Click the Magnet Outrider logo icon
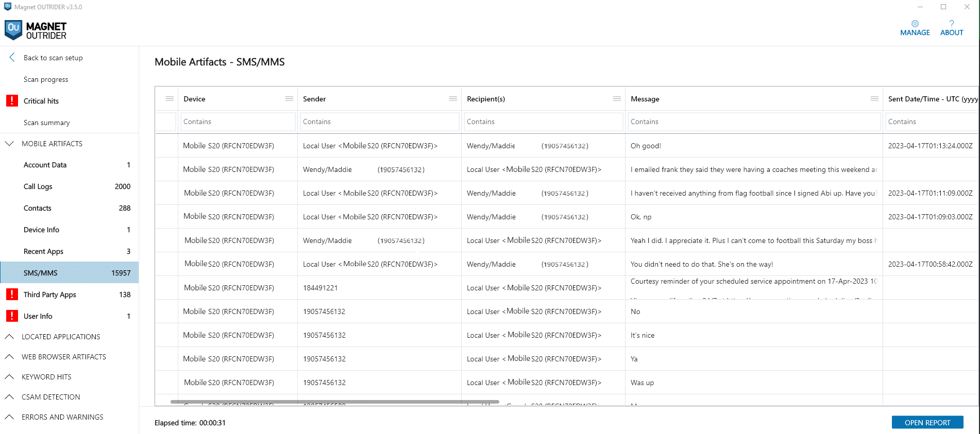The image size is (980, 434). 13,30
